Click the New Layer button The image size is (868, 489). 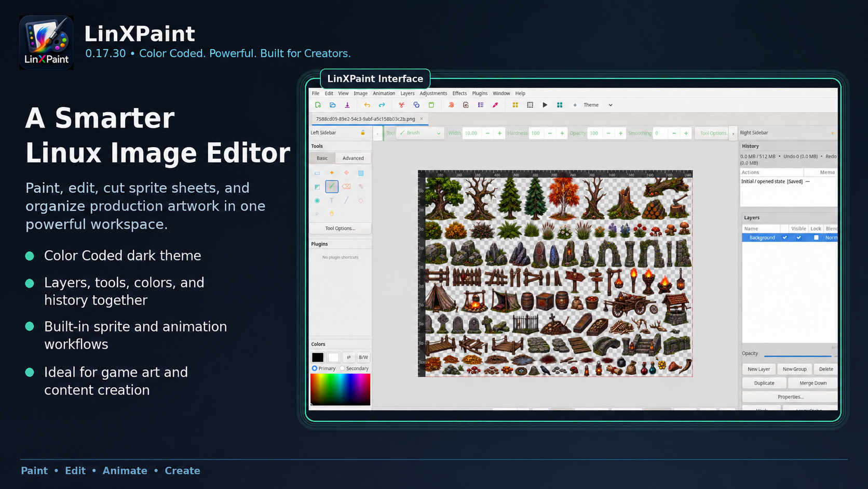coord(759,369)
